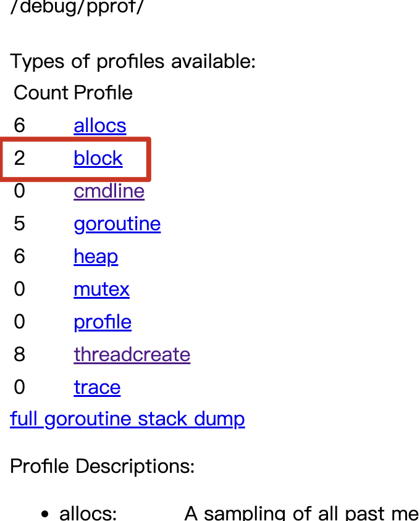Image resolution: width=420 pixels, height=521 pixels.
Task: Open the trace link
Action: pyautogui.click(x=97, y=387)
